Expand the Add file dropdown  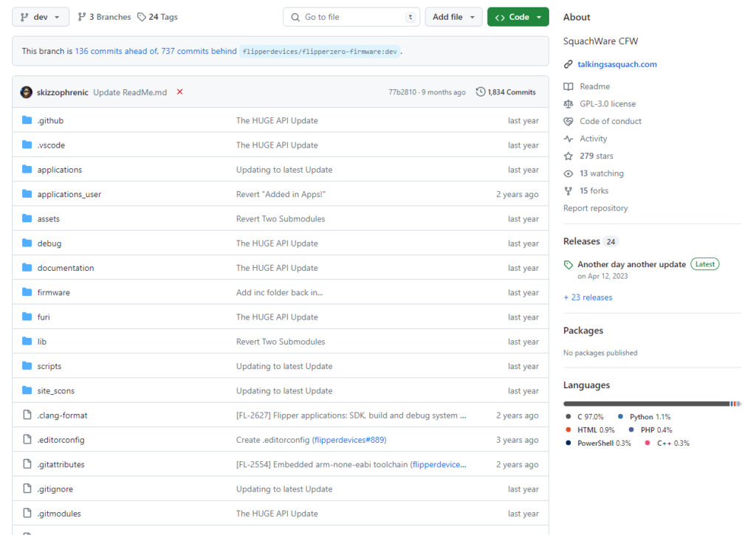[x=453, y=17]
